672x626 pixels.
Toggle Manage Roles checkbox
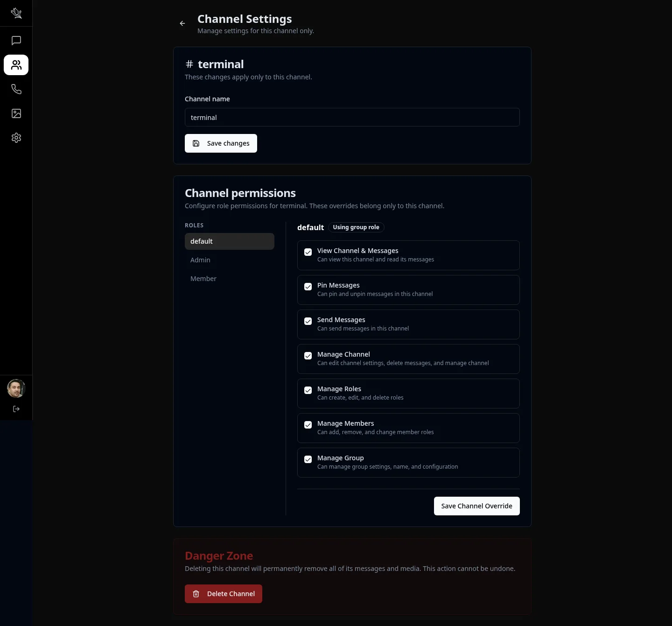tap(308, 390)
